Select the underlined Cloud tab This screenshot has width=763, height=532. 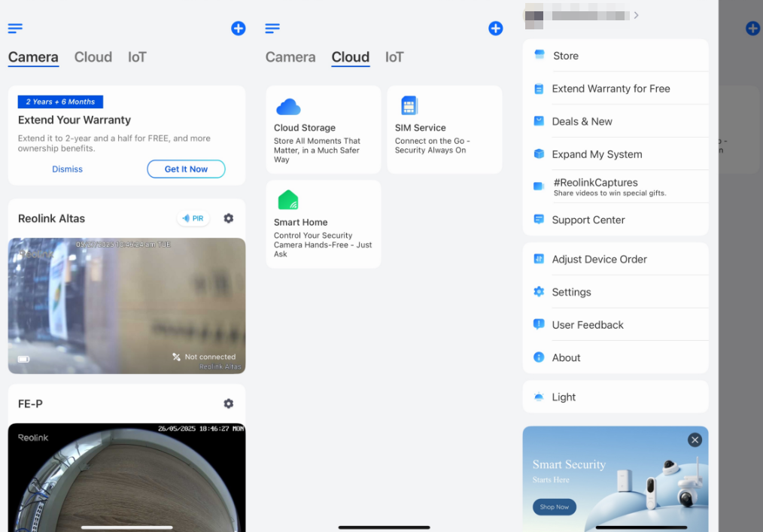[351, 57]
